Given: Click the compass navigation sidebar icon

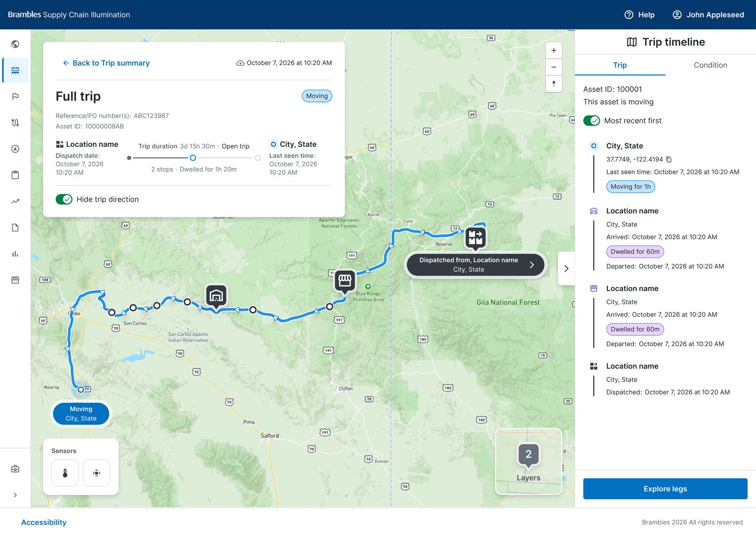Looking at the screenshot, I should click(15, 149).
